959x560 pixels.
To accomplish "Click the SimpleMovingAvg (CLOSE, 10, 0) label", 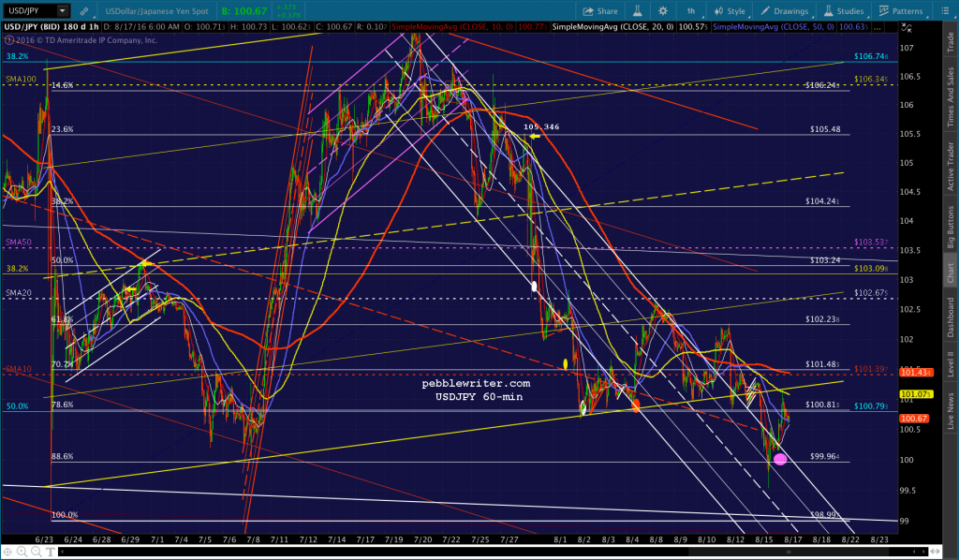I will (454, 27).
